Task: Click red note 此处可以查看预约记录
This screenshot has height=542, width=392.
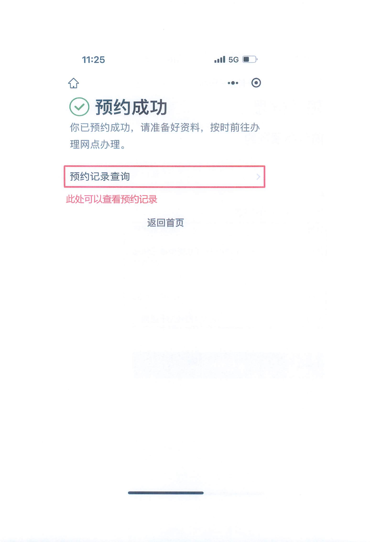Action: [x=111, y=199]
